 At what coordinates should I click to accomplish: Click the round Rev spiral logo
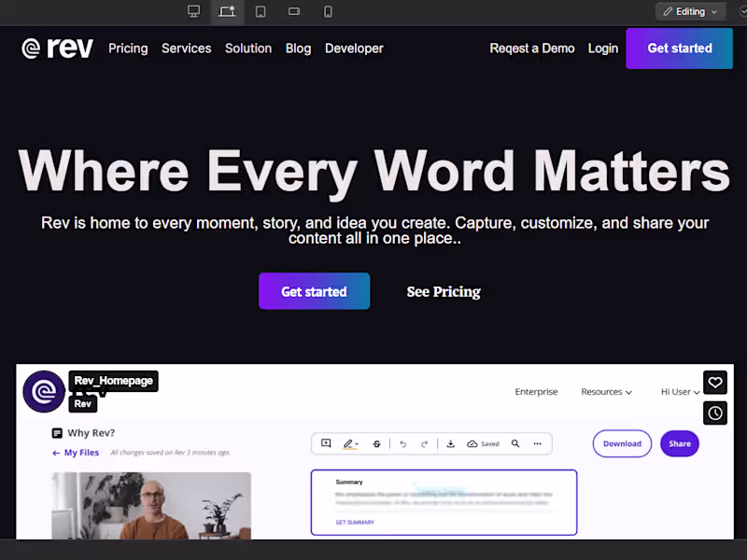point(43,391)
